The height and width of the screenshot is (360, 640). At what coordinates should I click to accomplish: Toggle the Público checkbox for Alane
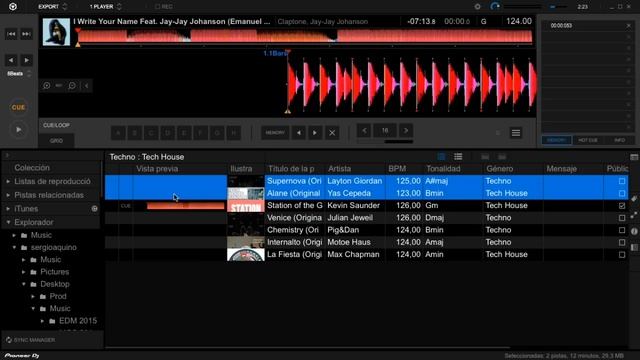tap(622, 193)
